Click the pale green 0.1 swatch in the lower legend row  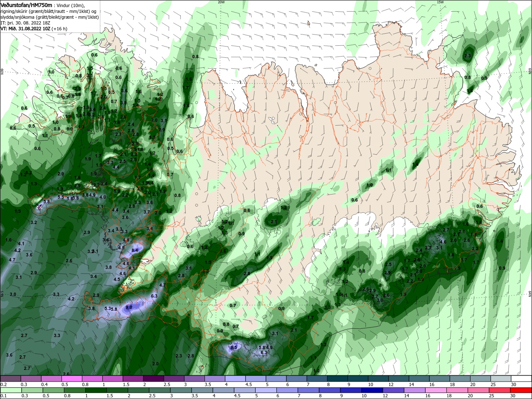click(x=11, y=390)
